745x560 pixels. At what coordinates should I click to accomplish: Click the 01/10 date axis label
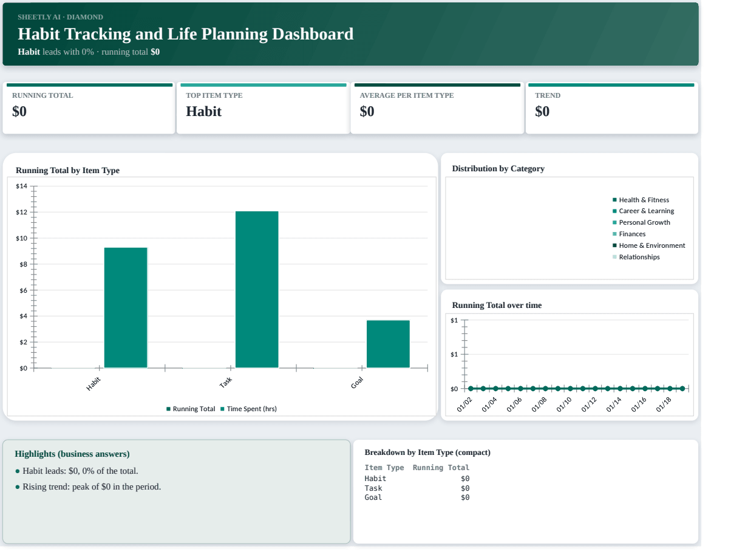pos(565,405)
